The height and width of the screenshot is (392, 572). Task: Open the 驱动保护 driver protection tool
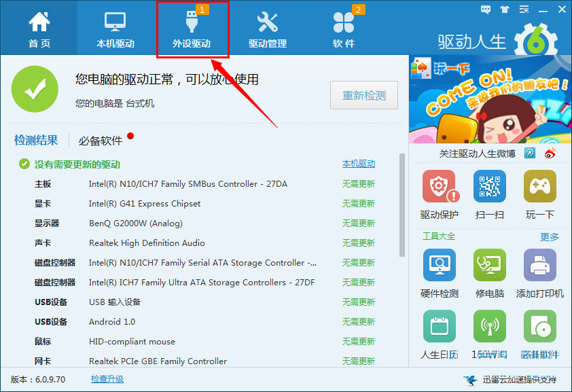click(x=439, y=187)
